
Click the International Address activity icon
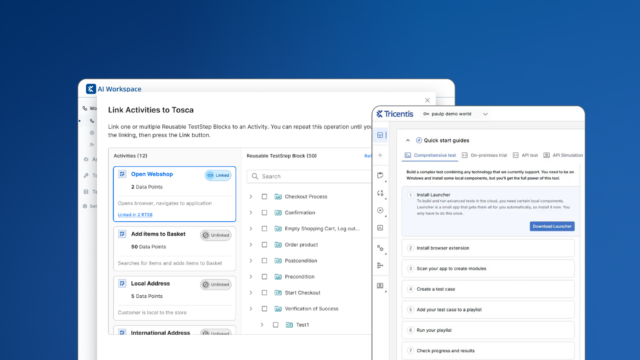click(x=122, y=332)
